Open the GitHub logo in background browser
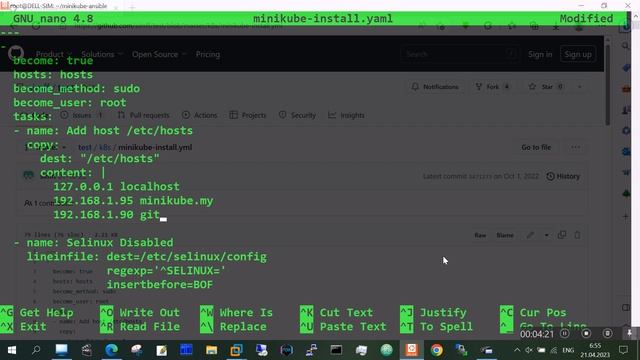Screen dimensions: 640x360 coord(16,53)
